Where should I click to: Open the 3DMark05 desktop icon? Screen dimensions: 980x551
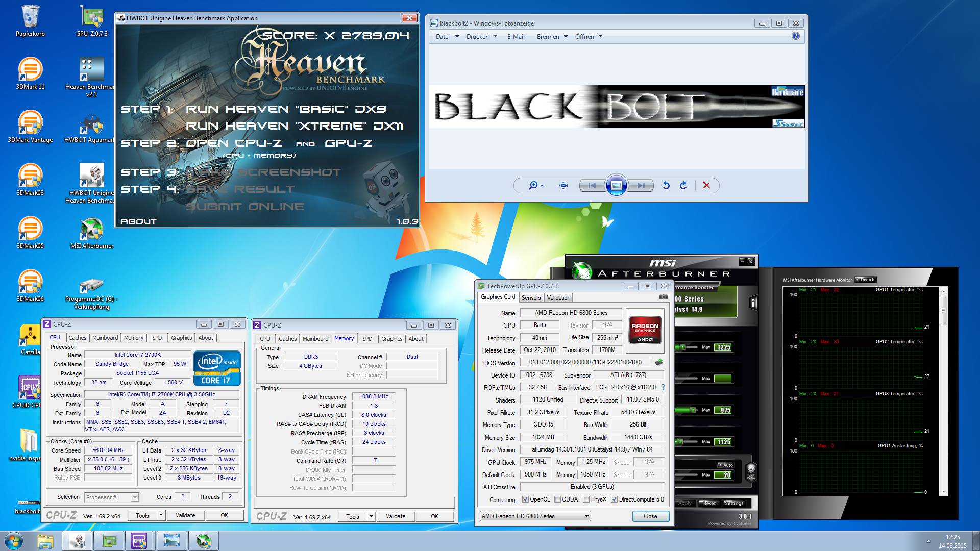click(x=30, y=233)
